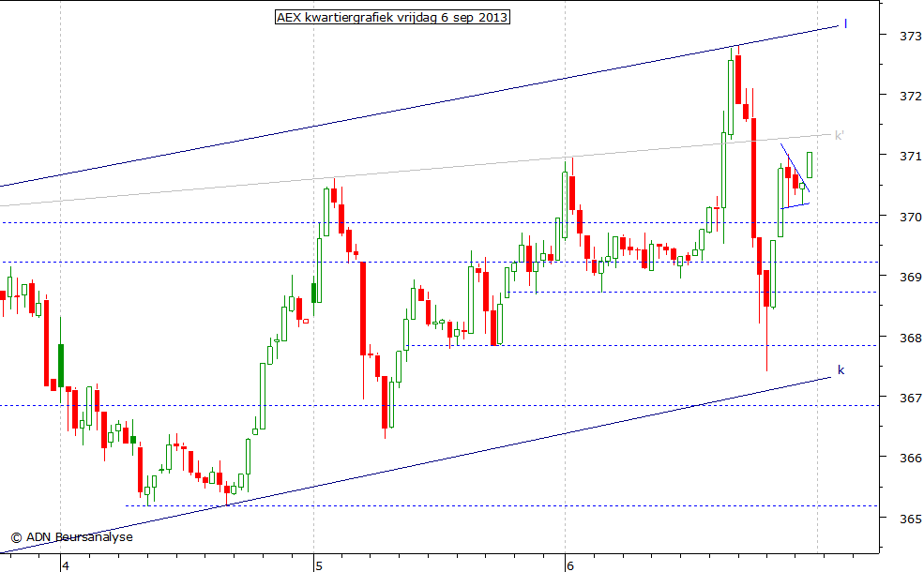Click the price axis label 370

(911, 217)
